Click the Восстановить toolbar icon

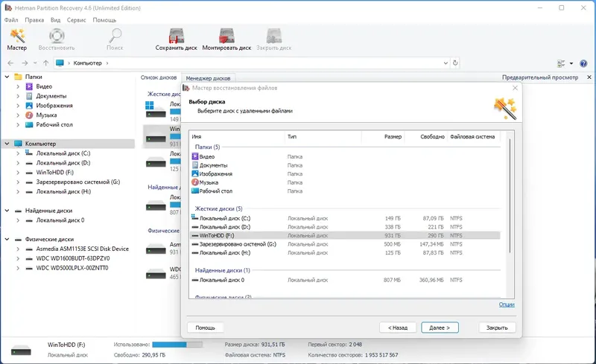[57, 36]
